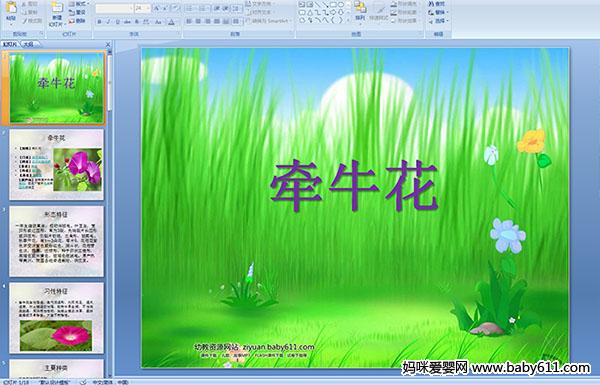Viewport: 600px width, 385px height.
Task: Click the Decrease Indent icon
Action: [217, 8]
